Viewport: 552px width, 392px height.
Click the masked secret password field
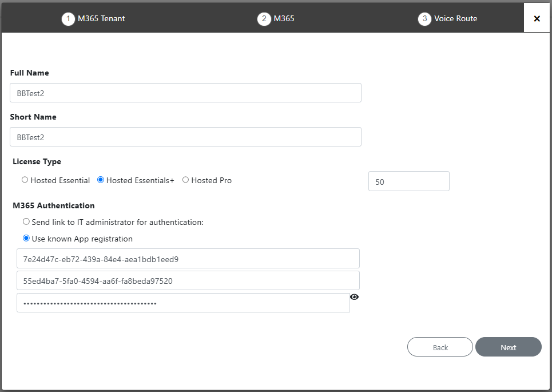coord(183,303)
